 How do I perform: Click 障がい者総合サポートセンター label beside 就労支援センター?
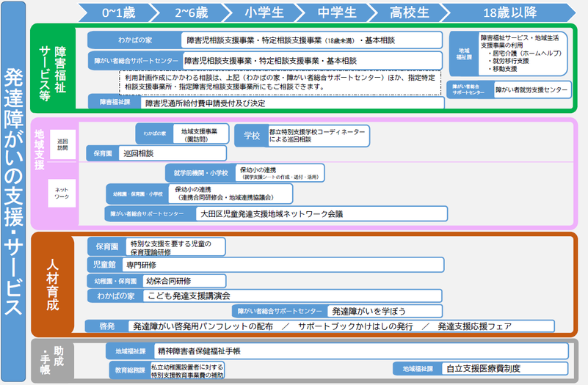tap(471, 90)
